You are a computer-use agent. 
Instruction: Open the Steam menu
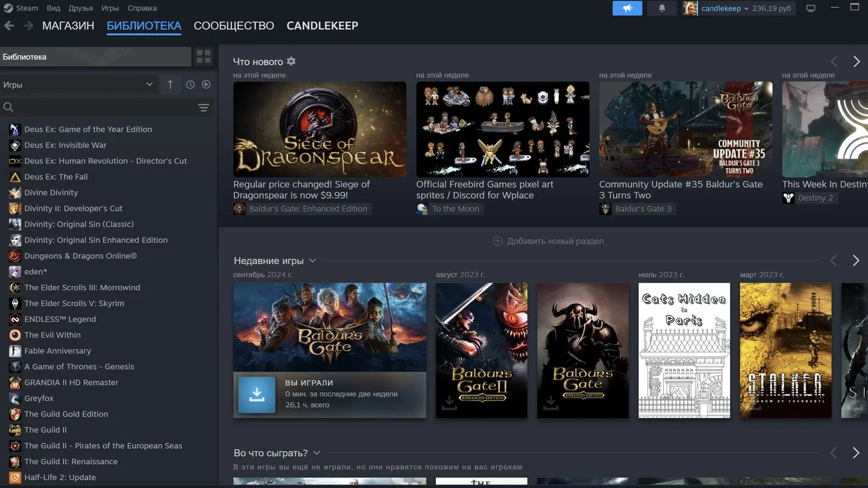(x=27, y=8)
